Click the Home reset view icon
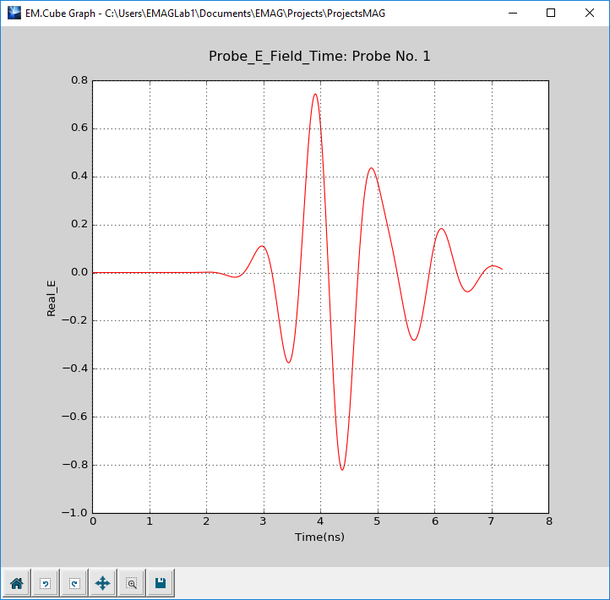Viewport: 610px width, 600px height. (x=16, y=583)
